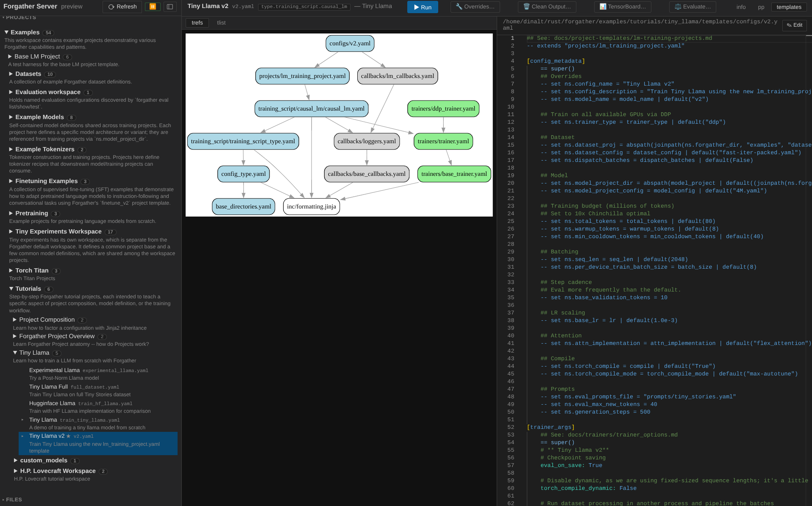Click the projects/lm_training_project.yaml graph node
This screenshot has height=506, width=812.
point(302,76)
